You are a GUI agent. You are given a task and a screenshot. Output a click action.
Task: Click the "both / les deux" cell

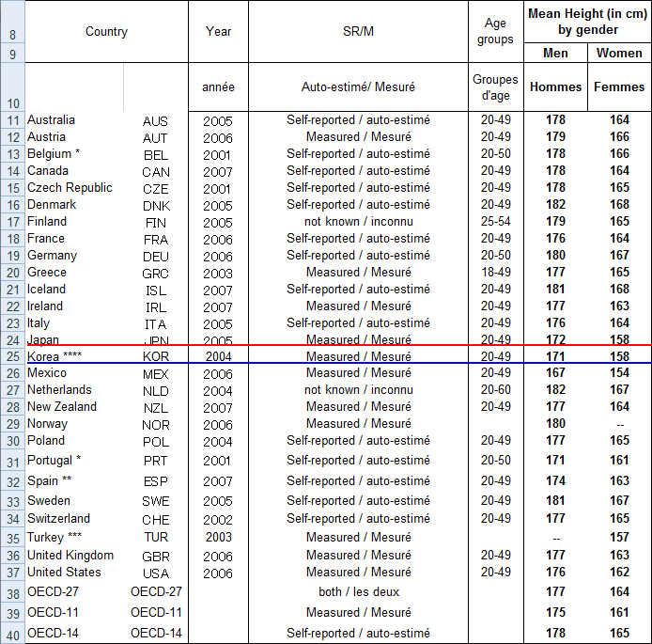(358, 592)
